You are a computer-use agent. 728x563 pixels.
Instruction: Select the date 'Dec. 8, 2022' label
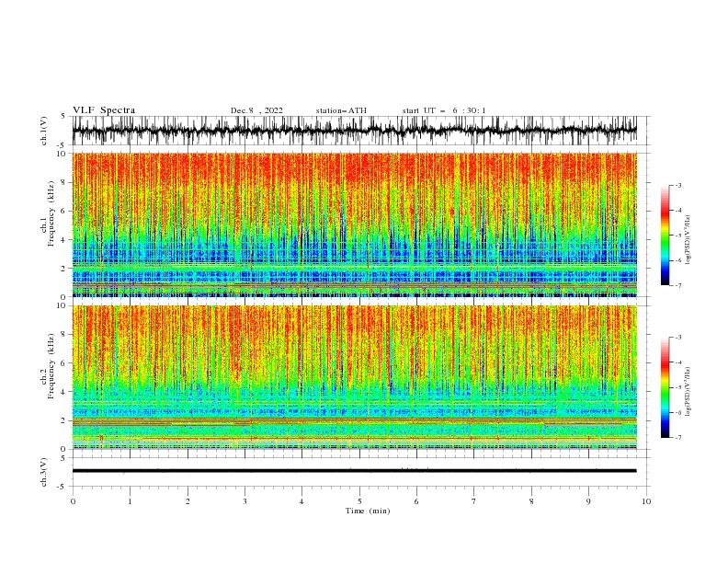[256, 110]
